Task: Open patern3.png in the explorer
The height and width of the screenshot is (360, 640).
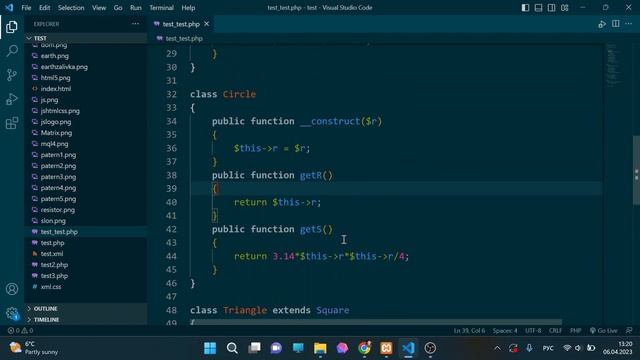Action: [58, 177]
